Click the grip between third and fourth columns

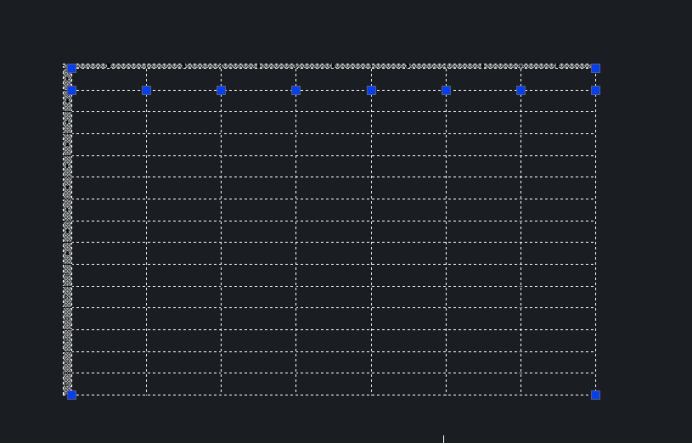(x=296, y=90)
